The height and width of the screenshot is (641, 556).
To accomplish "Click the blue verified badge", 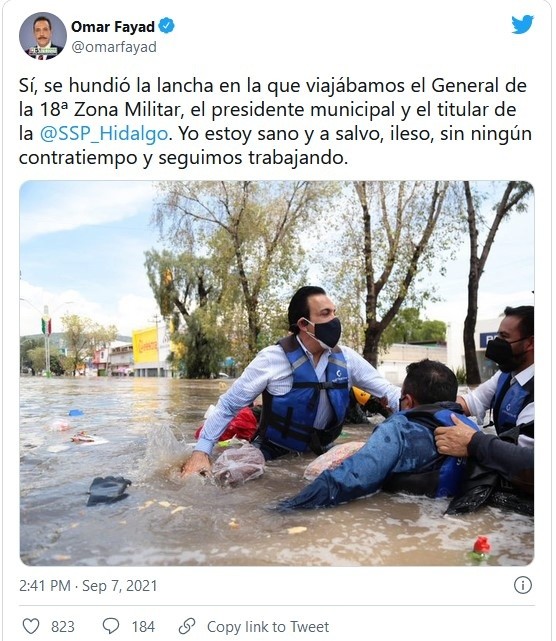I will click(166, 25).
